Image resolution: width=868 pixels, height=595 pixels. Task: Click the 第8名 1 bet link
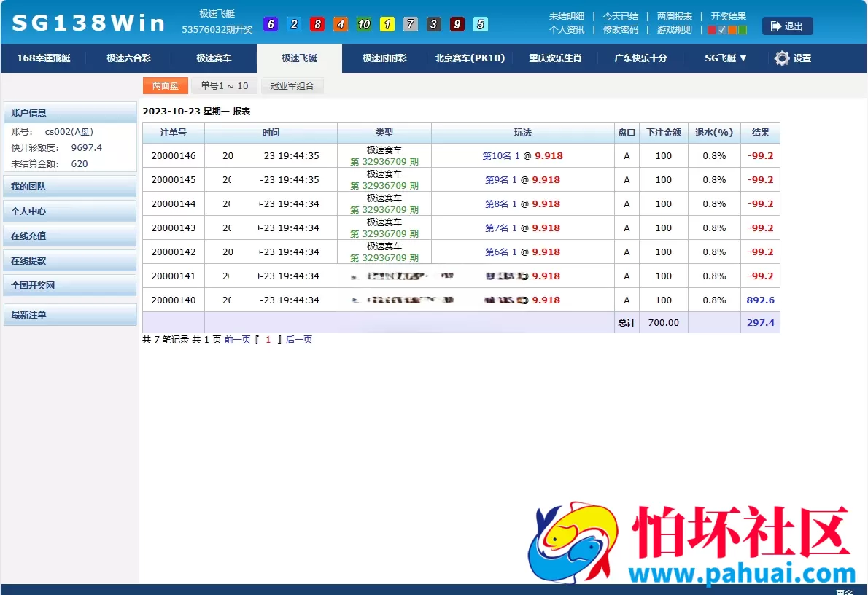pyautogui.click(x=501, y=203)
